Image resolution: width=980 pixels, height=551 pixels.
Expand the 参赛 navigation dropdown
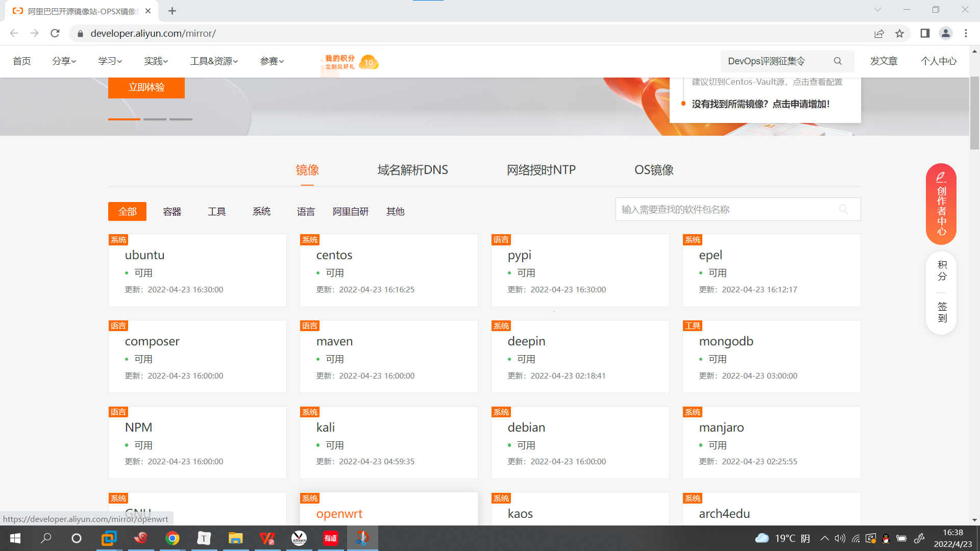(272, 61)
